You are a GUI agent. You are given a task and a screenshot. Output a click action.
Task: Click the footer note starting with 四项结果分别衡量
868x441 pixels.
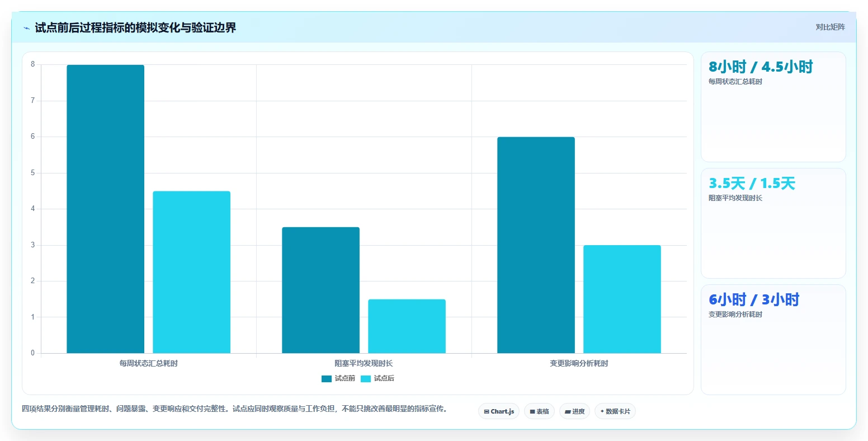tap(234, 409)
